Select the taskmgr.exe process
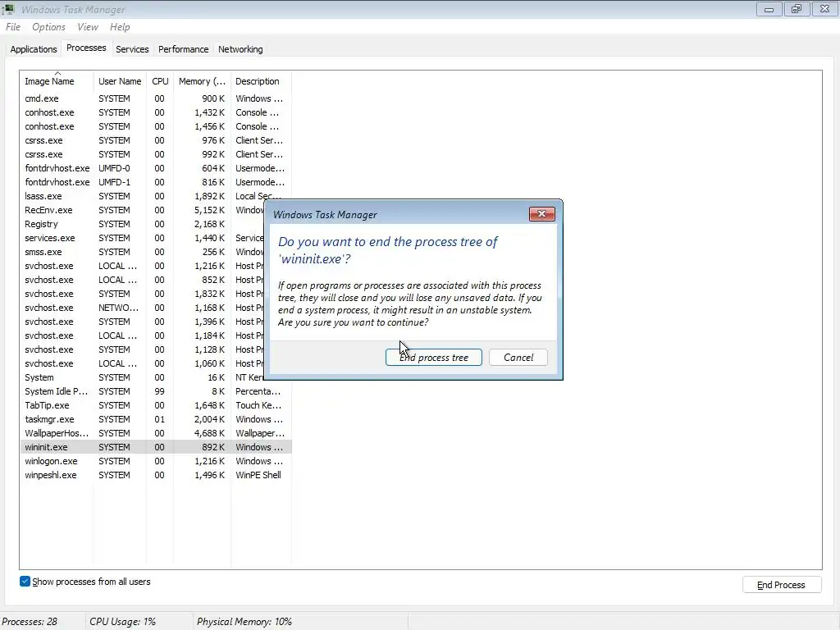 pos(156,419)
